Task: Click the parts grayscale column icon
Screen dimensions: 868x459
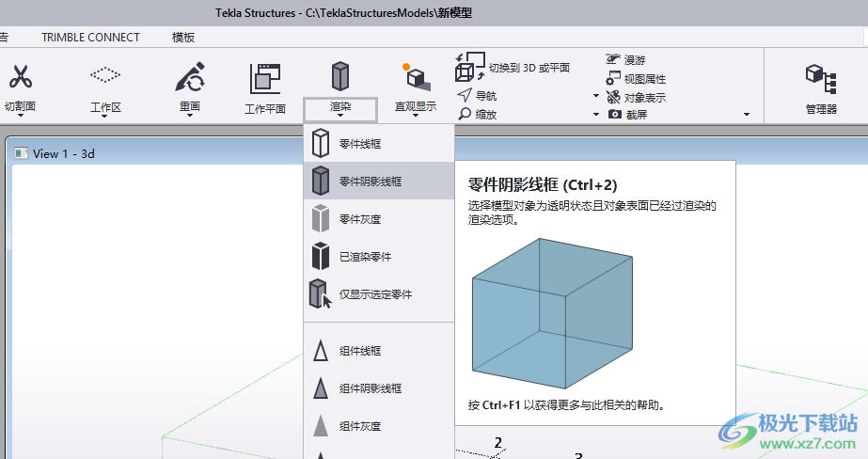Action: tap(321, 219)
